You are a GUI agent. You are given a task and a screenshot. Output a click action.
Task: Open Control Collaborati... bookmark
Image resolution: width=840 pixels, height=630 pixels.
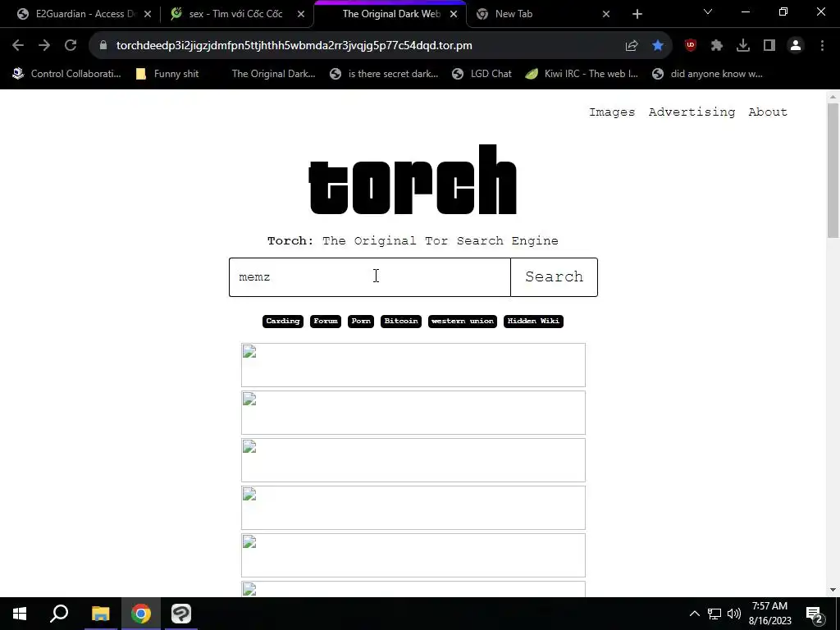(x=67, y=74)
